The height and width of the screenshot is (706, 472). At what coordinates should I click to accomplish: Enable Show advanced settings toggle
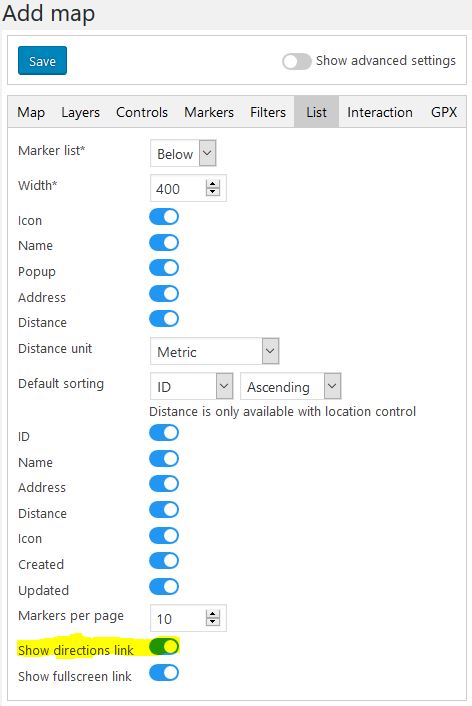tap(297, 61)
